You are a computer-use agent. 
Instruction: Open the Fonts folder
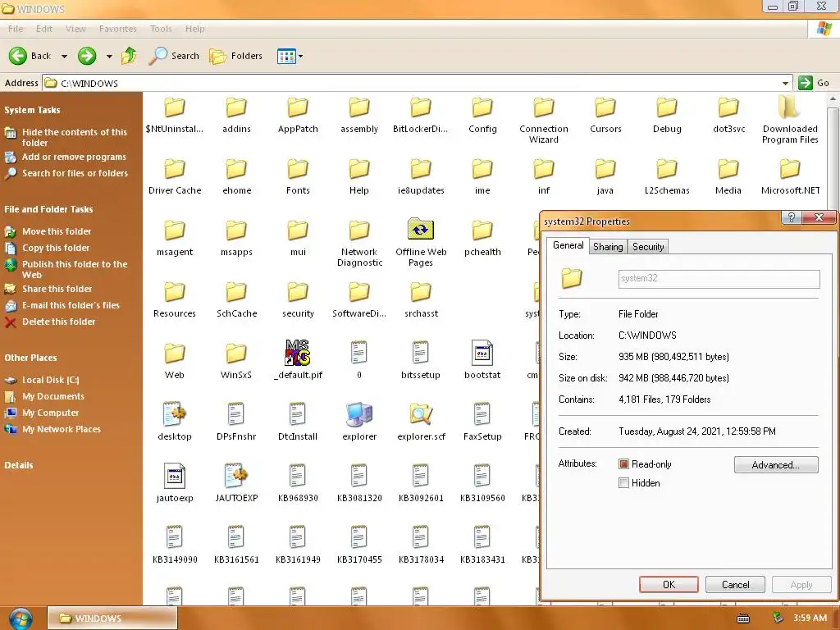tap(298, 177)
